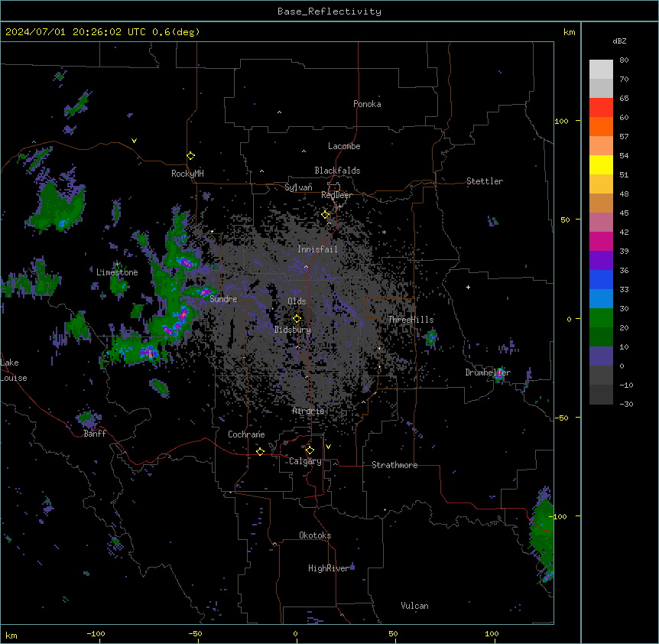Screen dimensions: 659x644
Task: Select the magenta 39-42 dBZ legend swatch
Action: [601, 241]
